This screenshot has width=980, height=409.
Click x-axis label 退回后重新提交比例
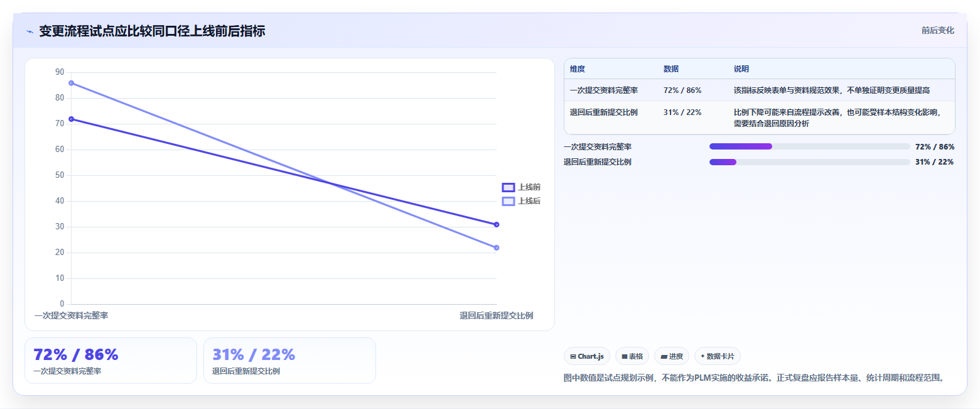point(496,315)
